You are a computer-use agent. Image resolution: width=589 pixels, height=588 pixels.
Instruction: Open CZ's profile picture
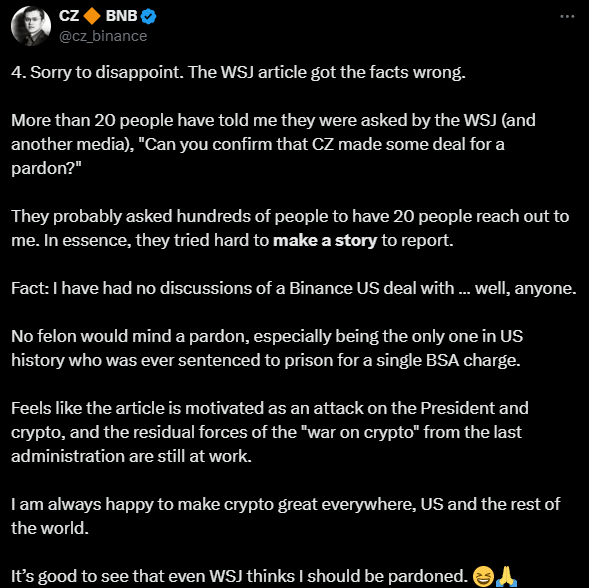31,26
